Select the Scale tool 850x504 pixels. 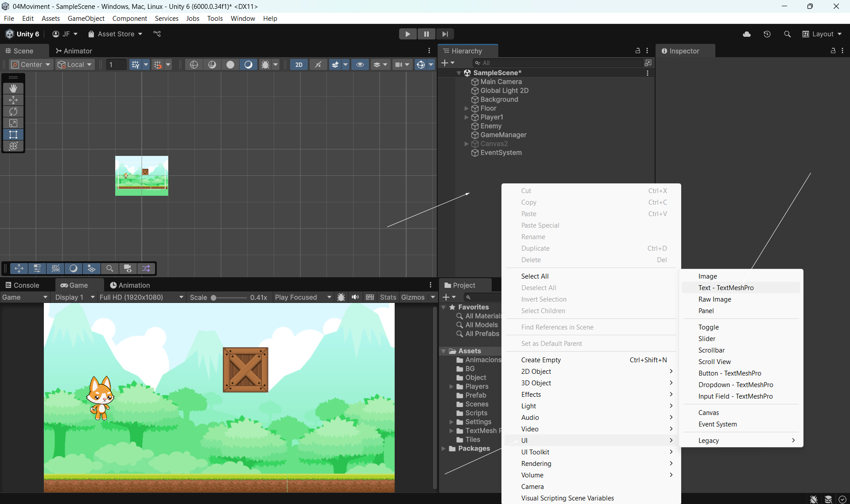13,123
